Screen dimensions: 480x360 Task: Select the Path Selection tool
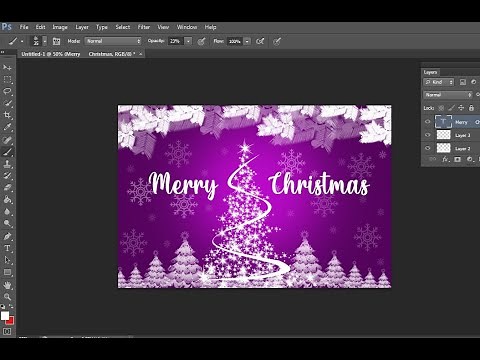(7, 260)
